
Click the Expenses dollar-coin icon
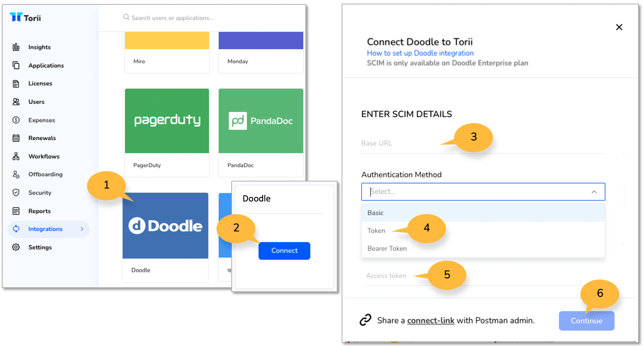click(16, 120)
